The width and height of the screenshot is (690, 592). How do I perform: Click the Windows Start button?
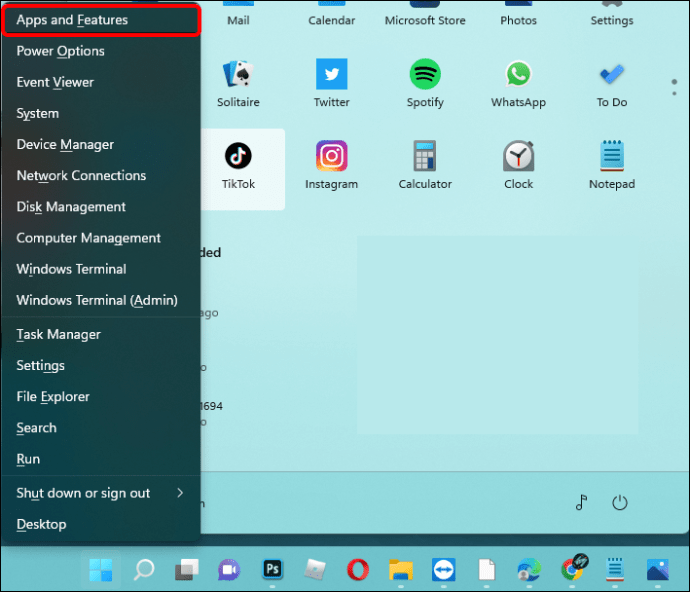click(x=101, y=570)
